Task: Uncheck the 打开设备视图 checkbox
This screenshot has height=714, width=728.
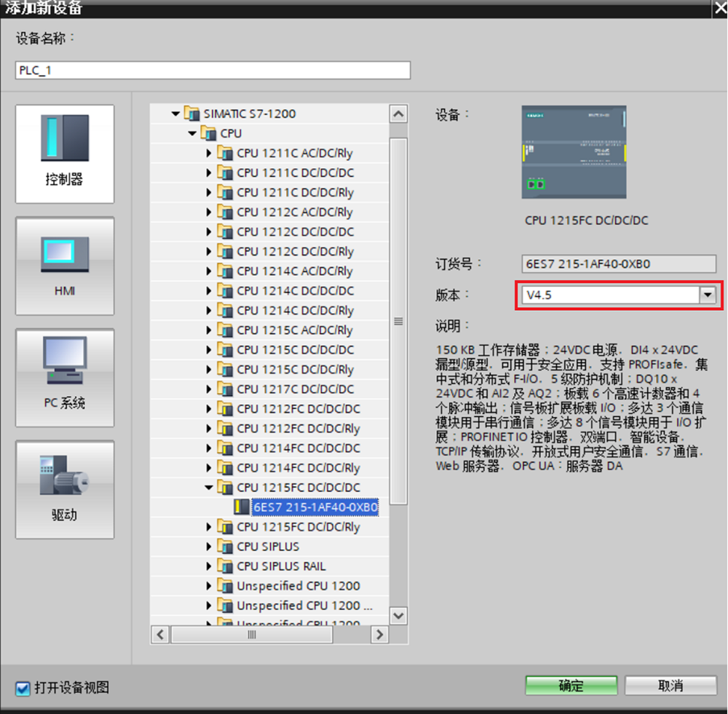Action: point(23,688)
